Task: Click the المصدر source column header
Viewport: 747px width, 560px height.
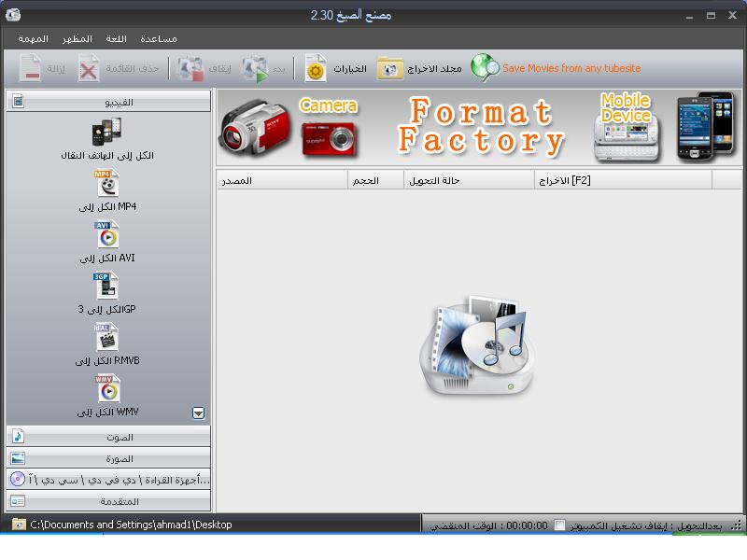Action: [283, 180]
